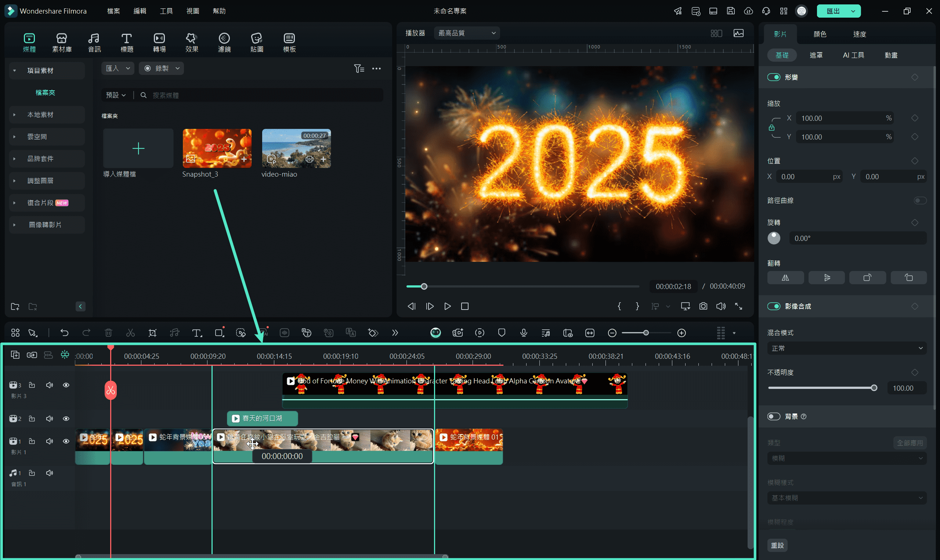
Task: Click the preview playback progress handle
Action: 424,286
